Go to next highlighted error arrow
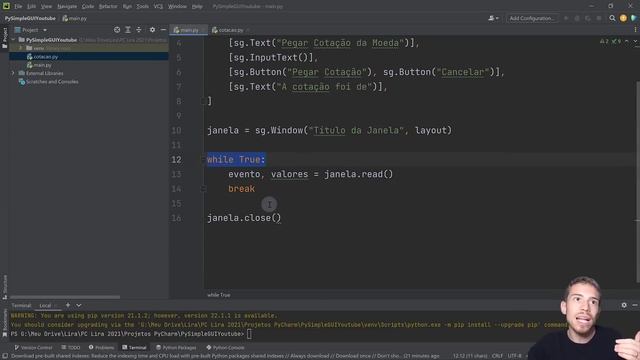640x360 pixels. pyautogui.click(x=635, y=41)
